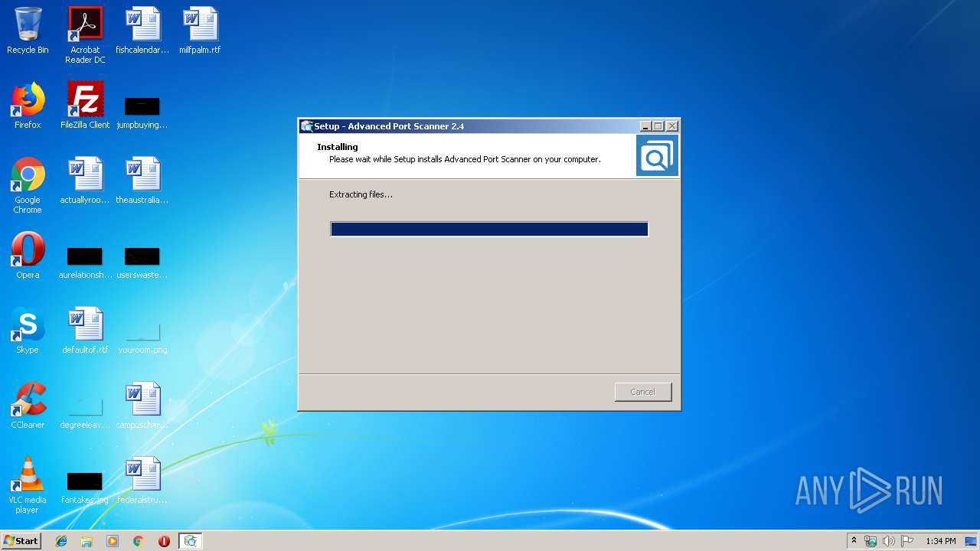Open the Recycle Bin desktop icon
This screenshot has height=551, width=980.
click(x=28, y=31)
